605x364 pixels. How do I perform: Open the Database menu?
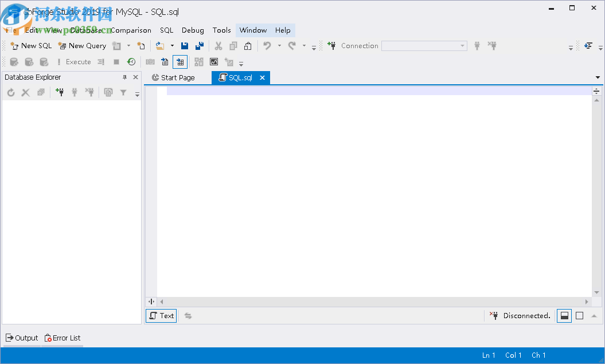pos(87,30)
